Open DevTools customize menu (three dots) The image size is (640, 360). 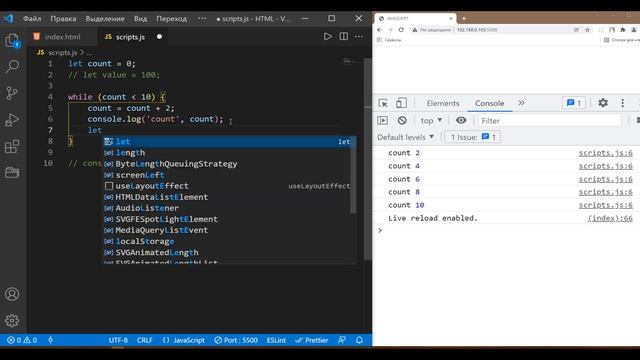click(x=622, y=103)
